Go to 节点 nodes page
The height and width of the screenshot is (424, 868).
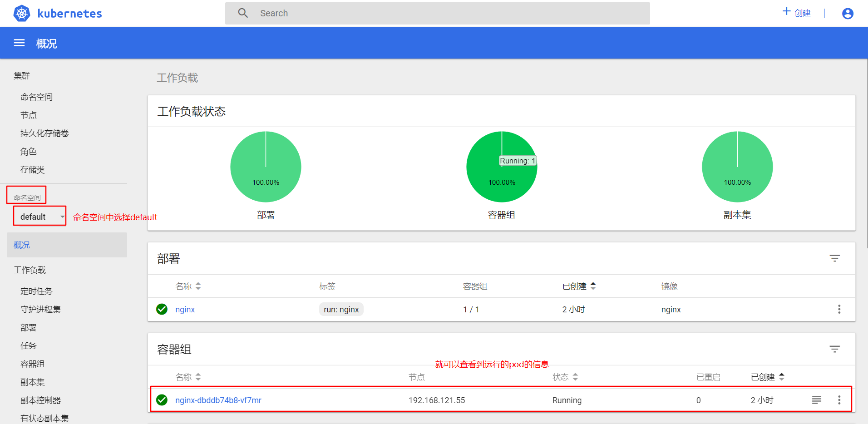29,115
